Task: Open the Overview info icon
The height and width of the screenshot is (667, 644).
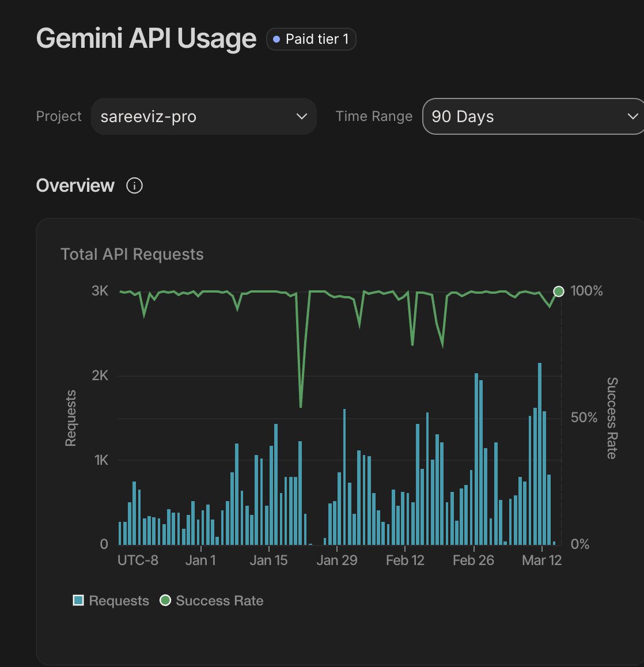Action: [x=134, y=186]
